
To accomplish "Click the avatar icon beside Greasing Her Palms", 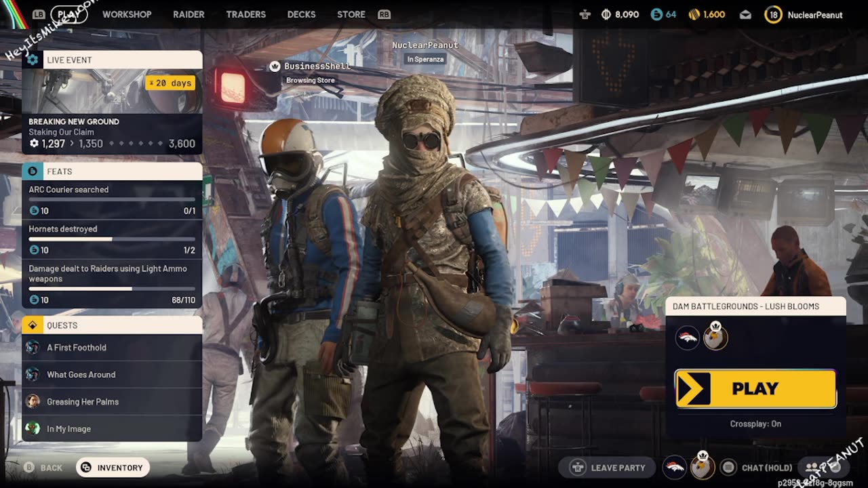I will click(x=33, y=402).
